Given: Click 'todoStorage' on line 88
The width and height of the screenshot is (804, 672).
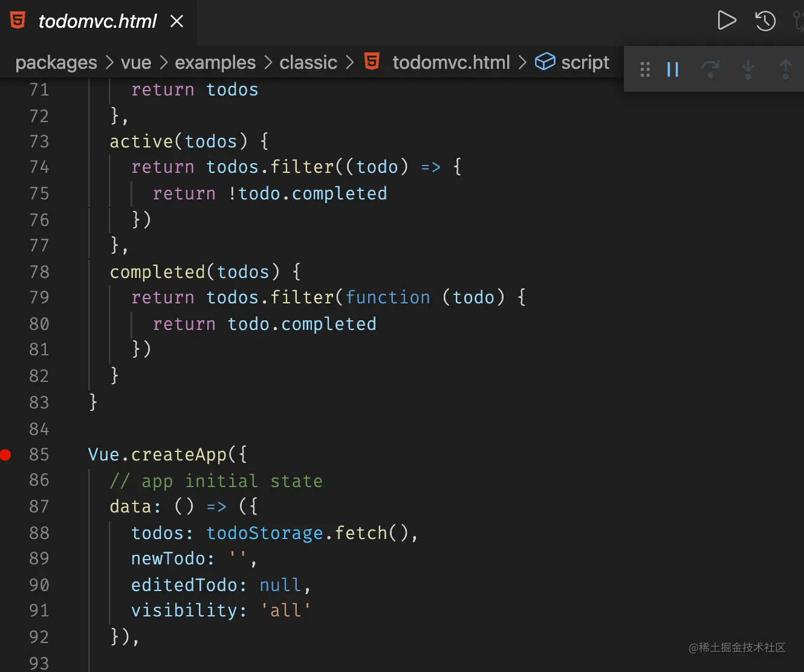Looking at the screenshot, I should 265,533.
